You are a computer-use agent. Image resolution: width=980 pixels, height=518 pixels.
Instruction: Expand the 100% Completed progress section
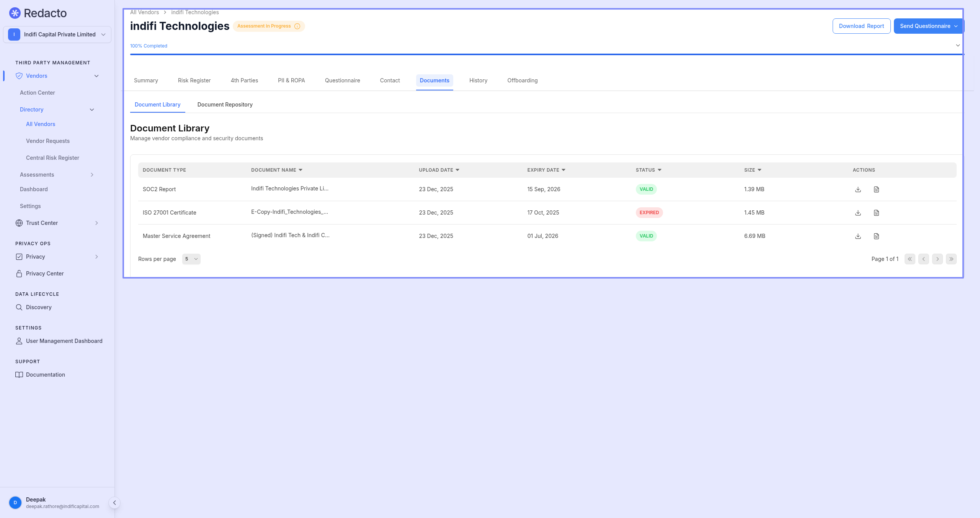point(958,46)
